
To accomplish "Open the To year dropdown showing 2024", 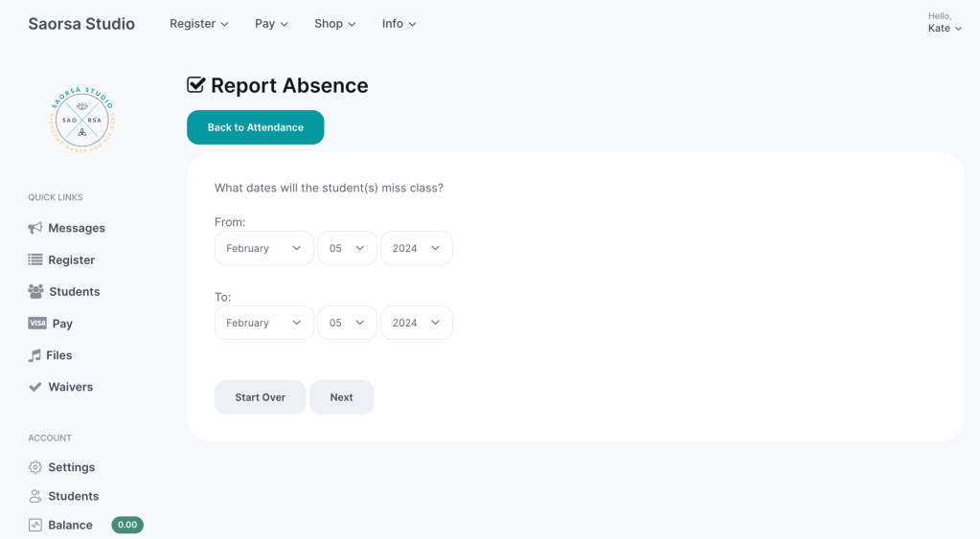I will point(417,323).
